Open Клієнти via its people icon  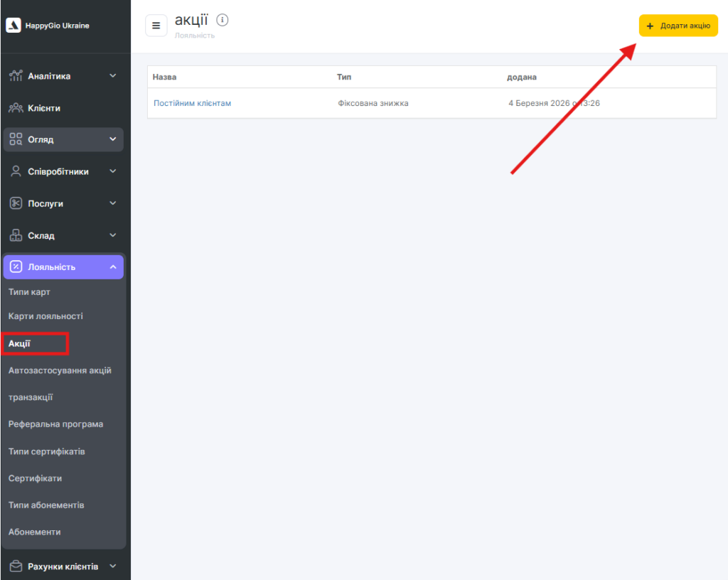pyautogui.click(x=16, y=108)
